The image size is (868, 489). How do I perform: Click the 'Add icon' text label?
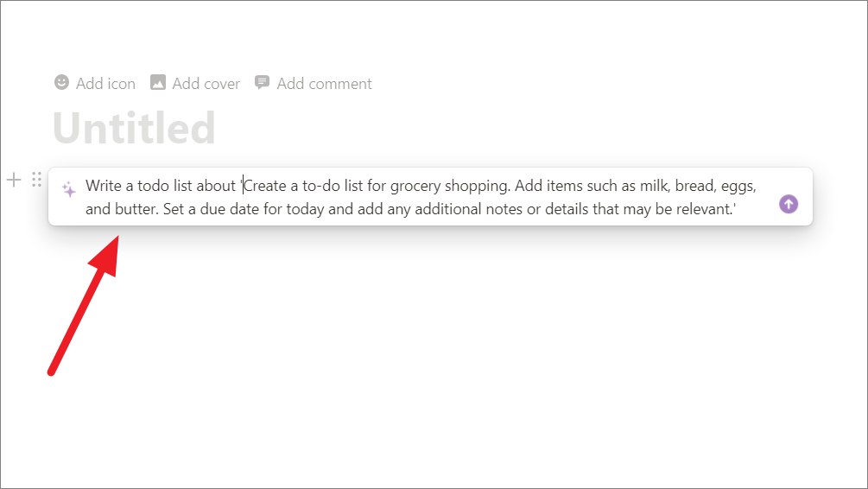(x=105, y=84)
